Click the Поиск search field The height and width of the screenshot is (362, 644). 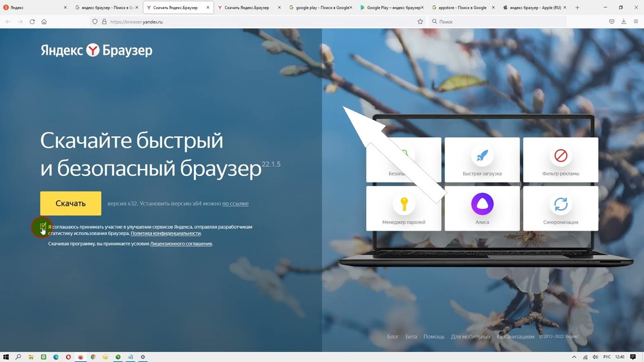497,21
